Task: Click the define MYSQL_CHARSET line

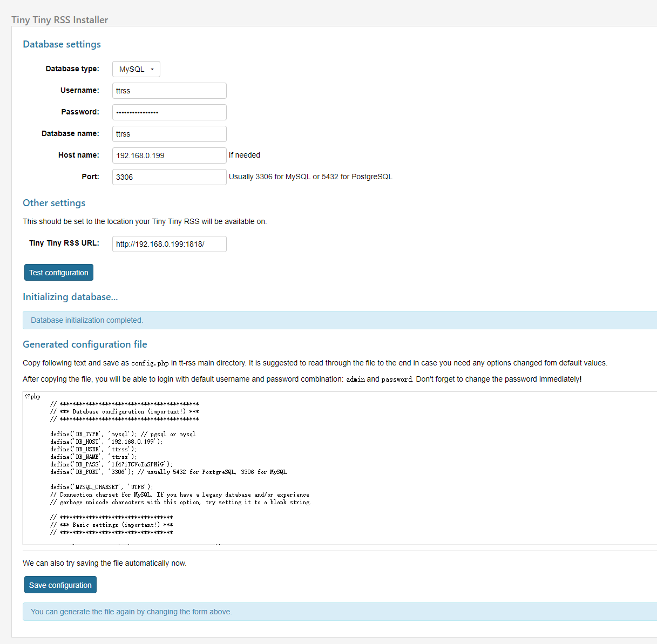Action: click(x=102, y=487)
